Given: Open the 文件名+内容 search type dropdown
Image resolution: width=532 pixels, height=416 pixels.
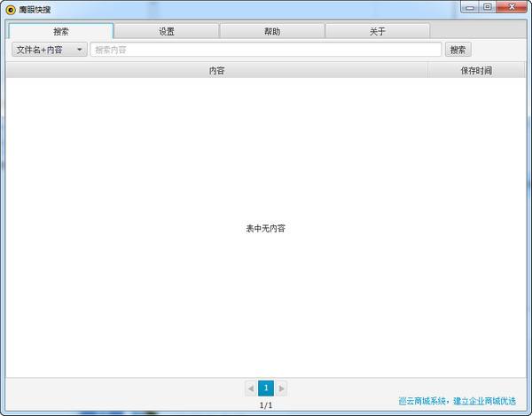Looking at the screenshot, I should click(50, 50).
